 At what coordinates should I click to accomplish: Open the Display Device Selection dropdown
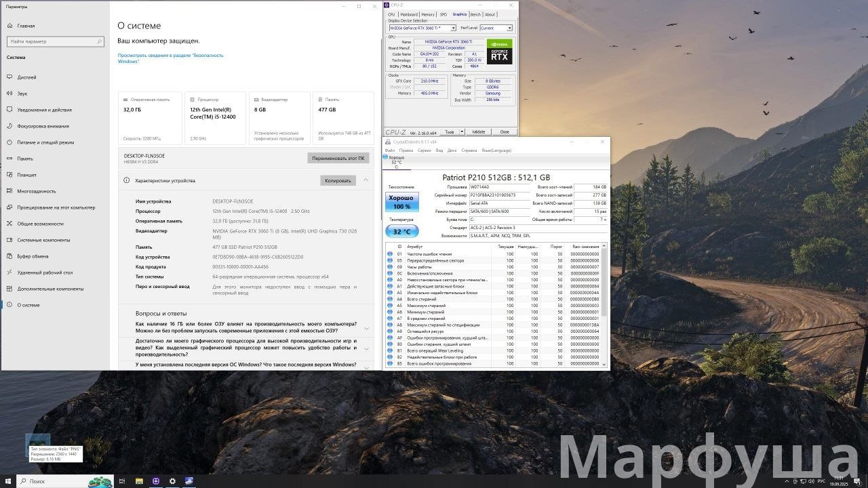coord(453,28)
